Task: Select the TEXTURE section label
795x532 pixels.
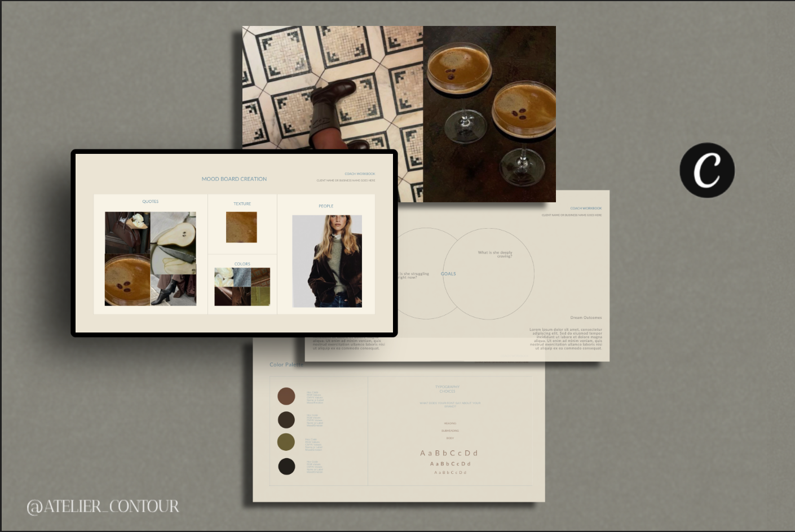Action: [242, 204]
